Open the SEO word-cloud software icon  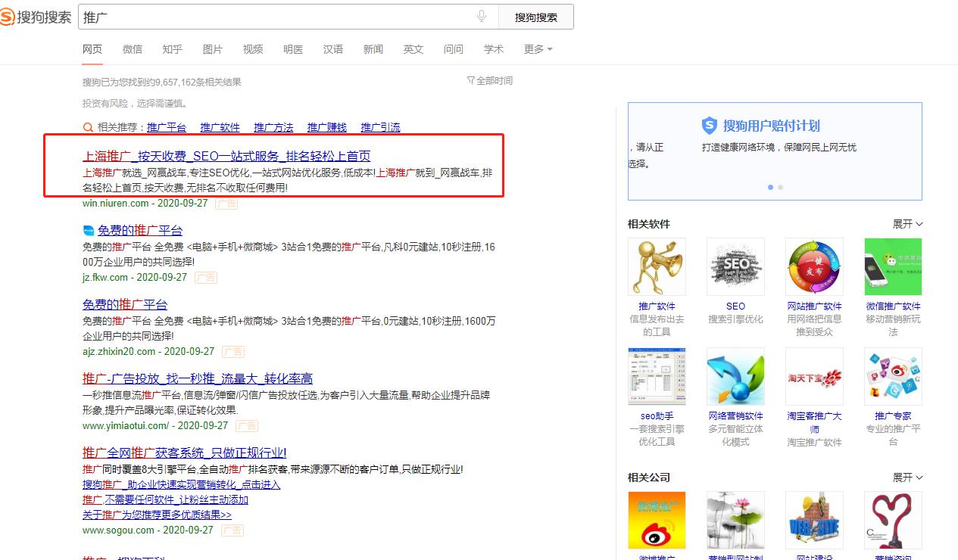pyautogui.click(x=735, y=266)
